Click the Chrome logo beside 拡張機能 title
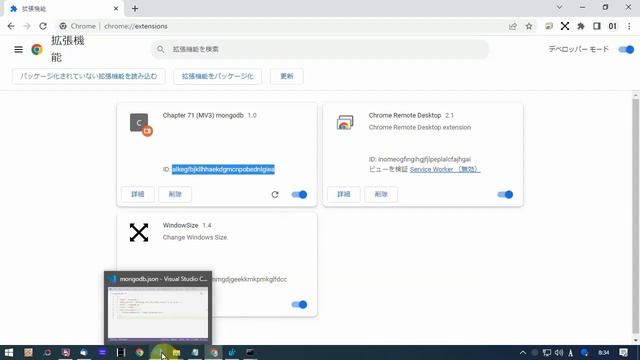This screenshot has height=360, width=640. click(37, 49)
